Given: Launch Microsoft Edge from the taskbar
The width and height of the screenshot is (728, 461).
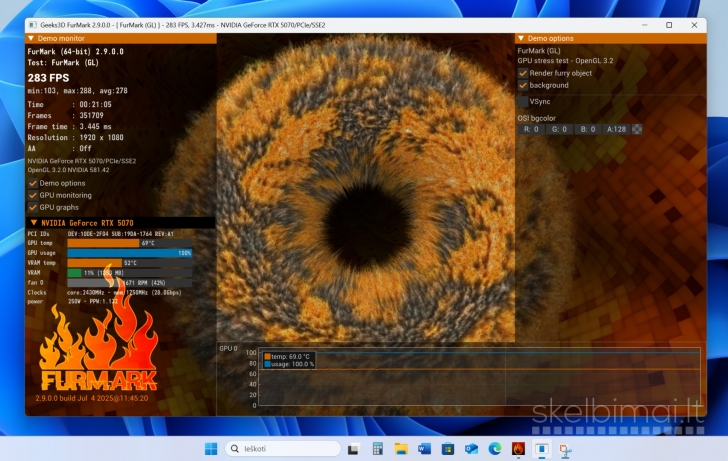Looking at the screenshot, I should click(496, 449).
